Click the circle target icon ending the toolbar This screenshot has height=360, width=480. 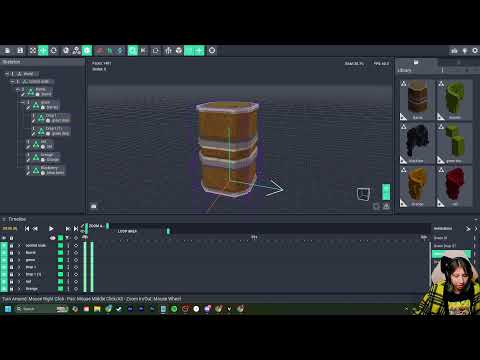pyautogui.click(x=212, y=51)
